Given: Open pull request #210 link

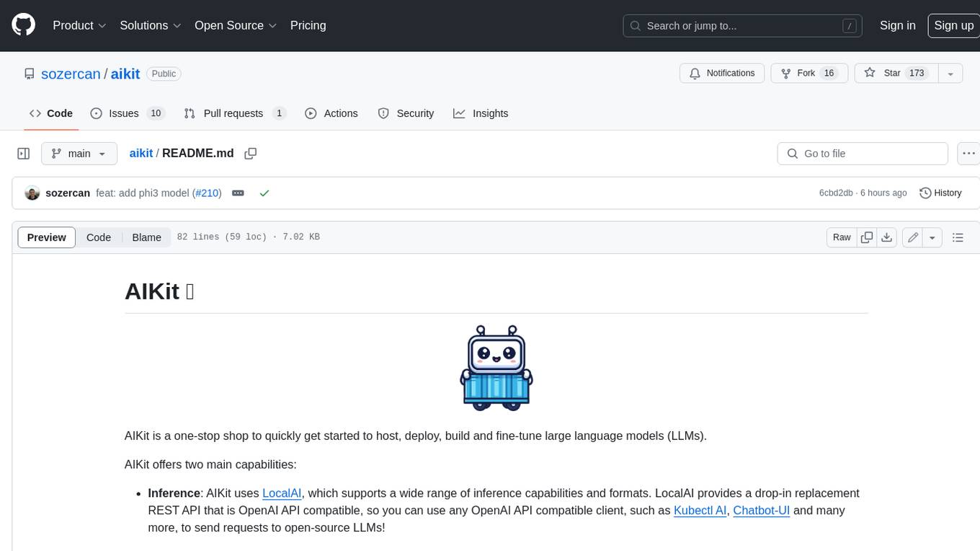Looking at the screenshot, I should pos(207,193).
